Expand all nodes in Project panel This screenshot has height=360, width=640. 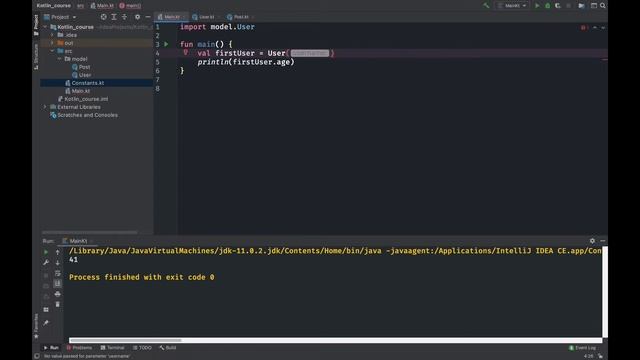[114, 17]
